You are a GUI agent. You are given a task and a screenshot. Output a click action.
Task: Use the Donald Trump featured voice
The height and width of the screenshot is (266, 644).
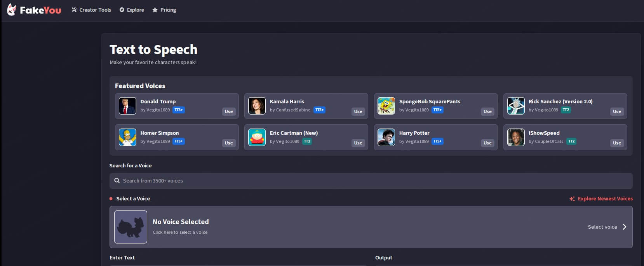(x=228, y=111)
